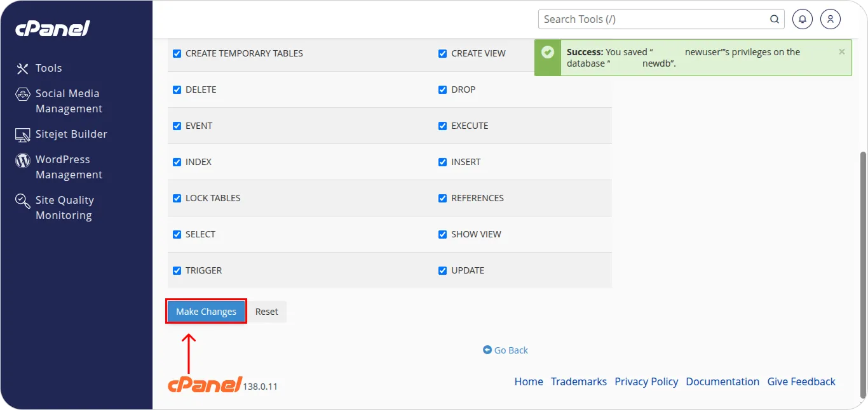The width and height of the screenshot is (868, 410).
Task: Click the search magnifier icon in the search box
Action: 775,19
